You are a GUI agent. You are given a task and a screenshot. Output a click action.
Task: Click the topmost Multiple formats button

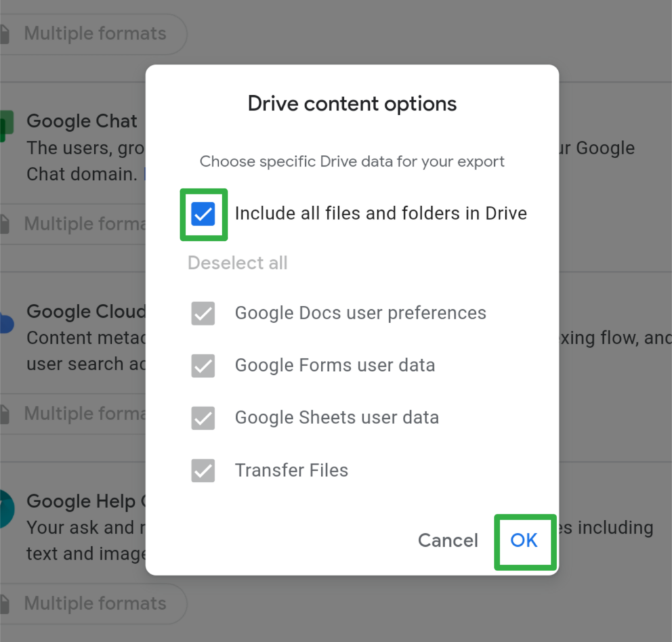click(94, 33)
